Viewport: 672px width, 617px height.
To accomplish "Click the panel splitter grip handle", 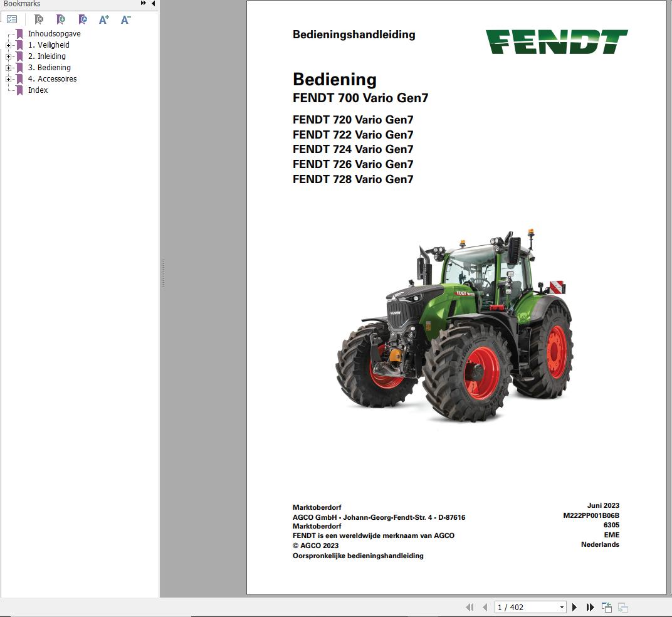I will coord(162,273).
